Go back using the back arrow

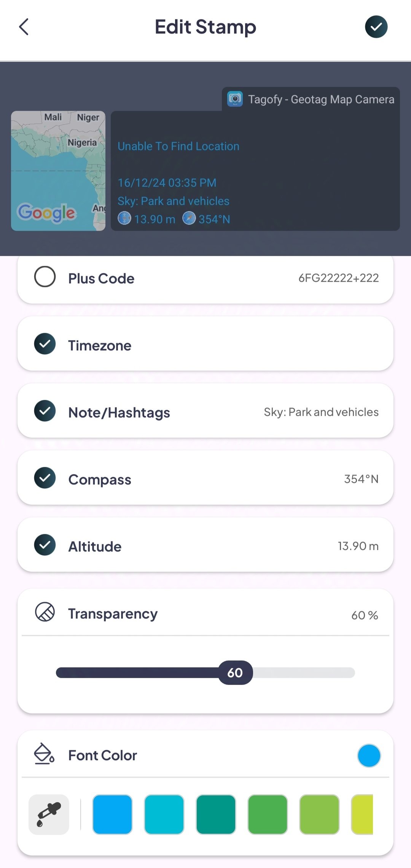[x=24, y=27]
